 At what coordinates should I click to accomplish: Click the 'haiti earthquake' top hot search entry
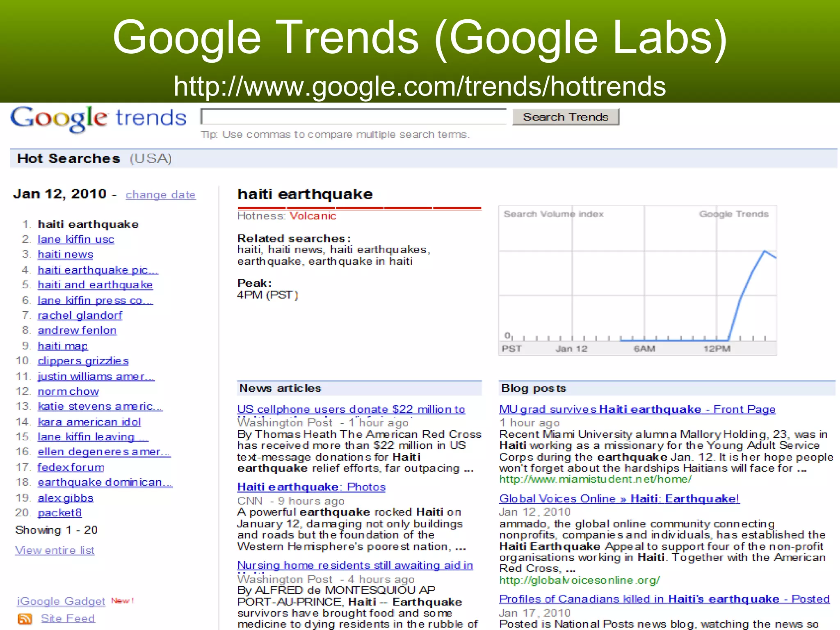[88, 224]
